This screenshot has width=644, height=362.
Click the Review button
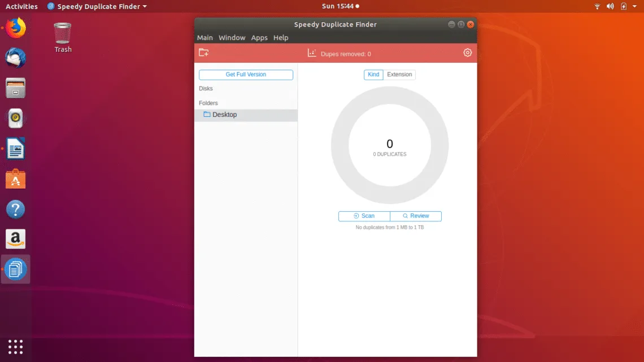pyautogui.click(x=416, y=216)
